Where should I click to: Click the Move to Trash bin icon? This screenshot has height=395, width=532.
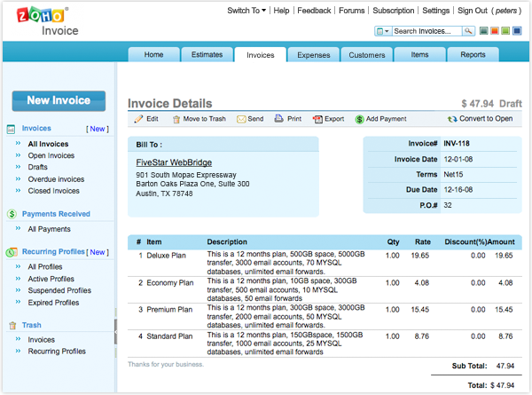(176, 119)
